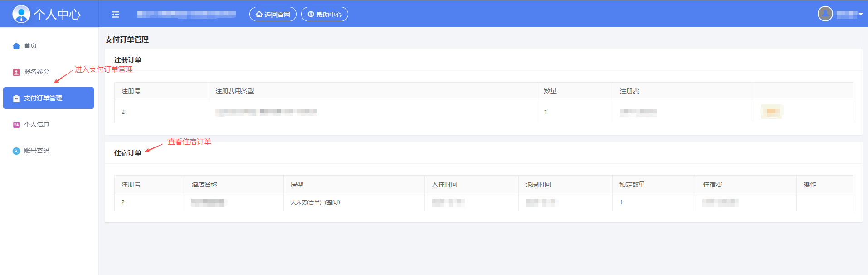
Task: Click the user avatar at top right
Action: click(825, 14)
